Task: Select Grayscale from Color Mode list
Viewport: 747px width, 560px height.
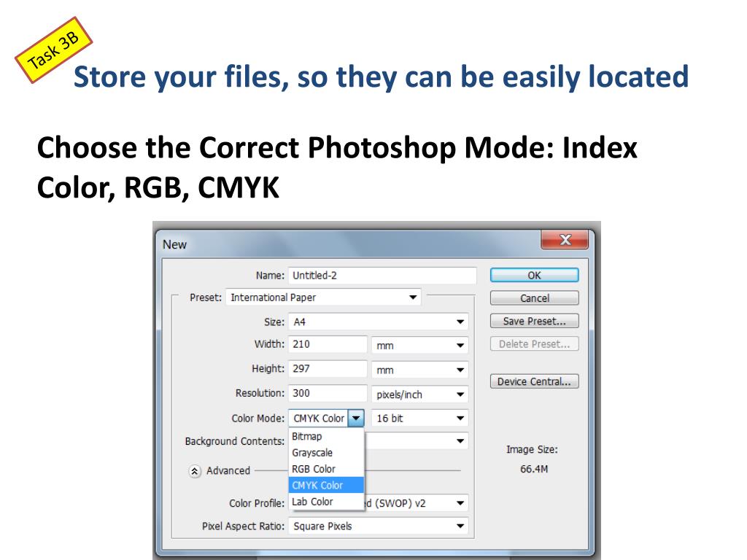Action: [326, 452]
